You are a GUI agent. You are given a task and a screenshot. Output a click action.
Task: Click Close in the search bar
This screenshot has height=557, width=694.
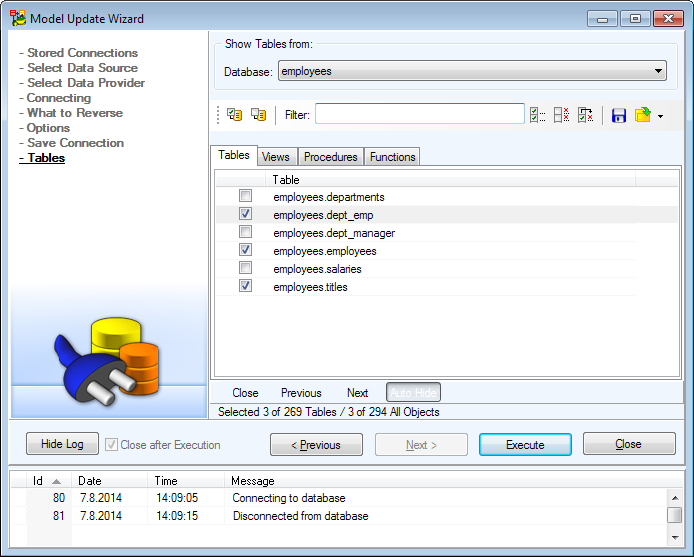(x=245, y=393)
